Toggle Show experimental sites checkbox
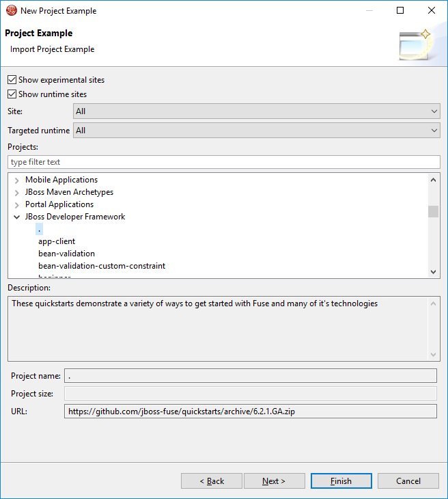The width and height of the screenshot is (448, 499). (x=12, y=80)
